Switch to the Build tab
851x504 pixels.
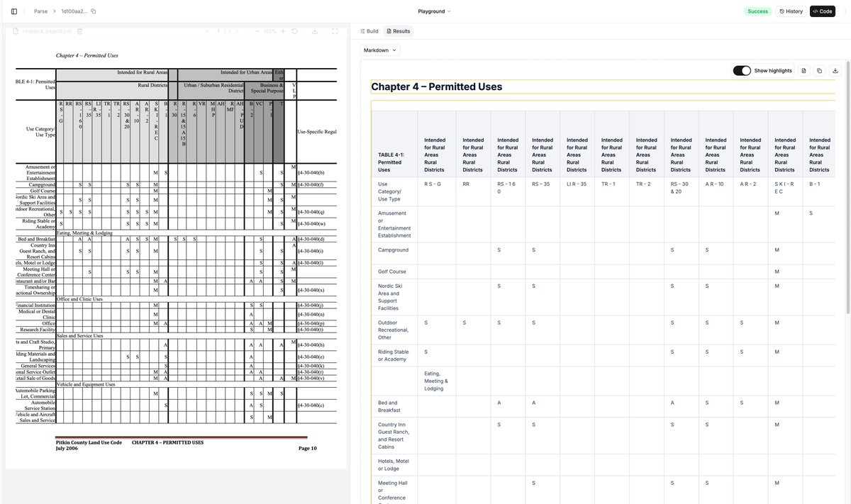pos(369,30)
